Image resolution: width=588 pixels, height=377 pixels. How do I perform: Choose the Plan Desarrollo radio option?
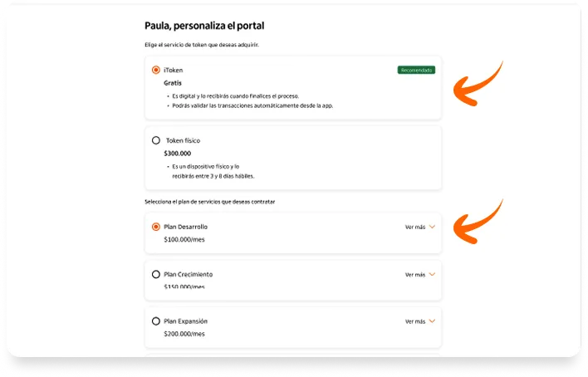pos(155,227)
